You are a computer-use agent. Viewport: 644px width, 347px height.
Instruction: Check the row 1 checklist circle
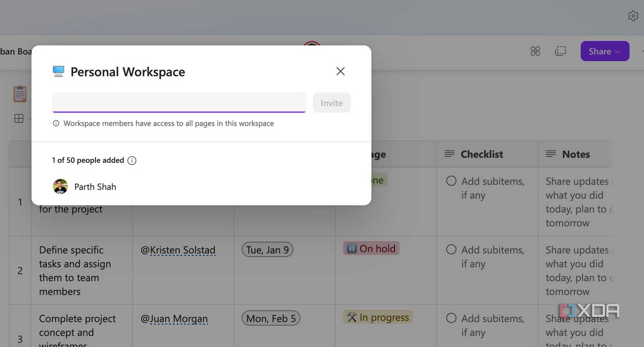(x=451, y=181)
